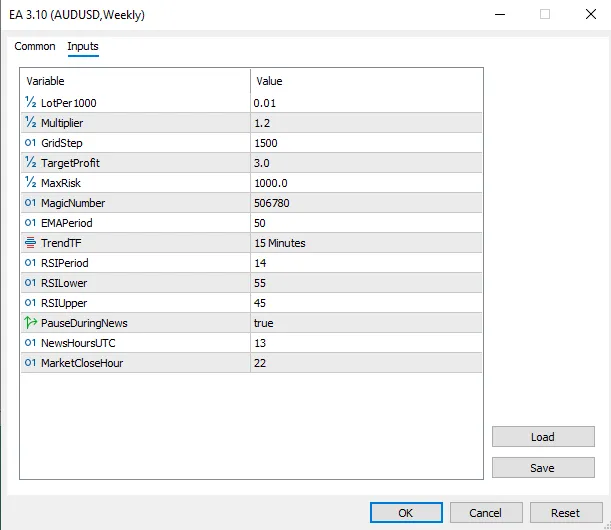611x530 pixels.
Task: Click the Cancel button
Action: (486, 513)
